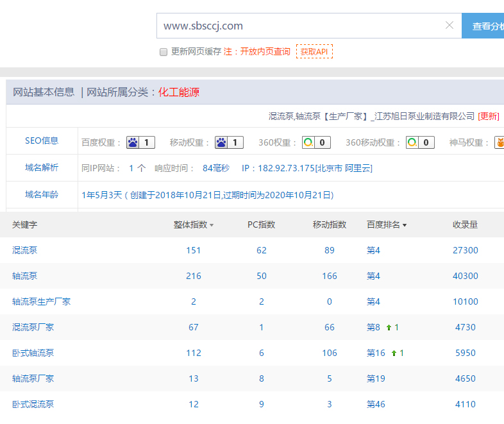Enable the 更新网页缓存 checkbox
Viewport: 504px width, 424px height.
tap(164, 52)
